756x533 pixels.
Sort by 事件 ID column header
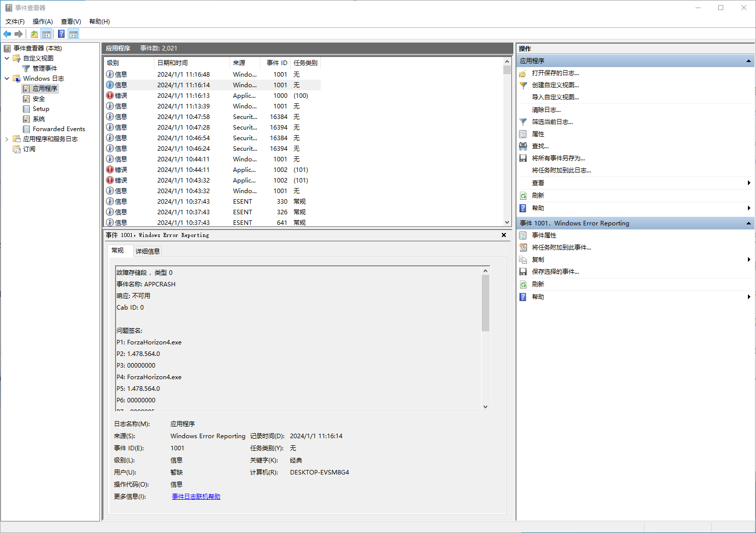(x=276, y=63)
